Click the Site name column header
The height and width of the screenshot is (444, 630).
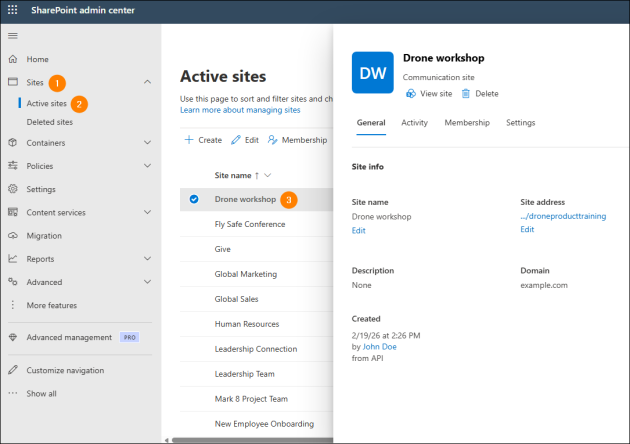pyautogui.click(x=233, y=176)
